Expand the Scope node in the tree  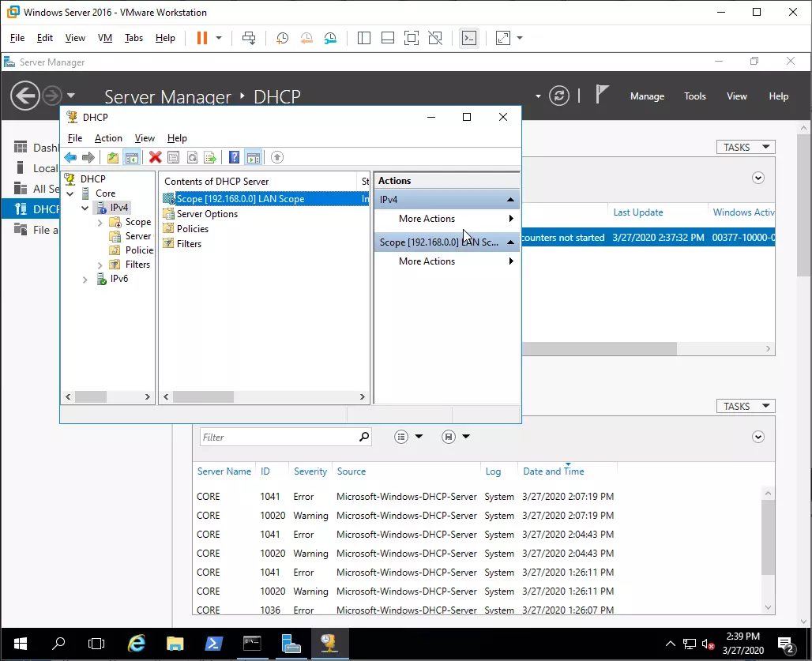pos(100,223)
